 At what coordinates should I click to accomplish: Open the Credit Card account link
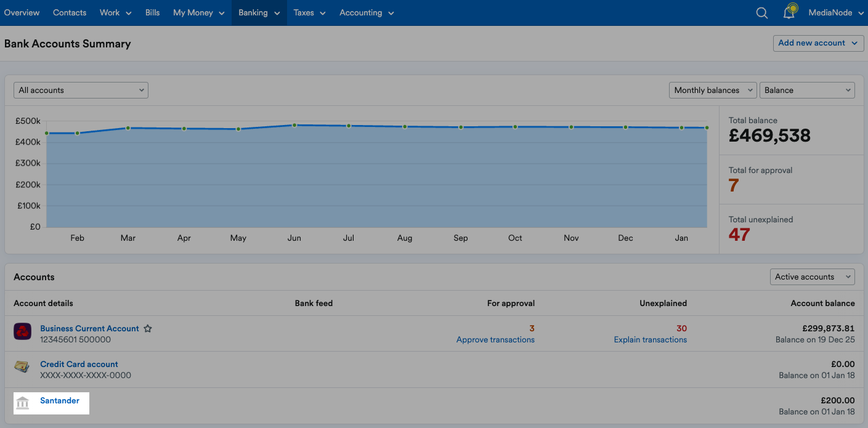click(79, 365)
